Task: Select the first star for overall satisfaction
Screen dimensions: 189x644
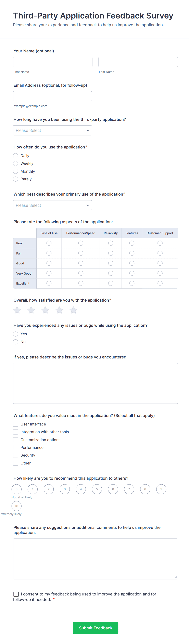Action: (17, 310)
